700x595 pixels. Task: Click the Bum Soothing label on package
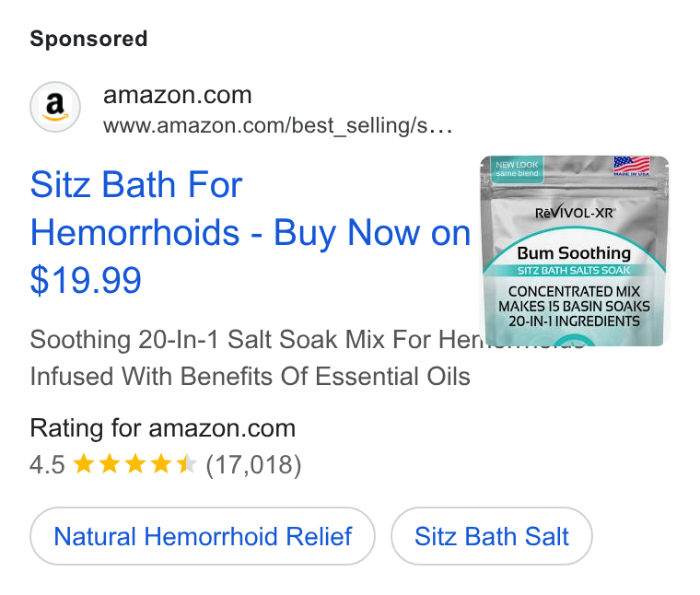pos(574,253)
